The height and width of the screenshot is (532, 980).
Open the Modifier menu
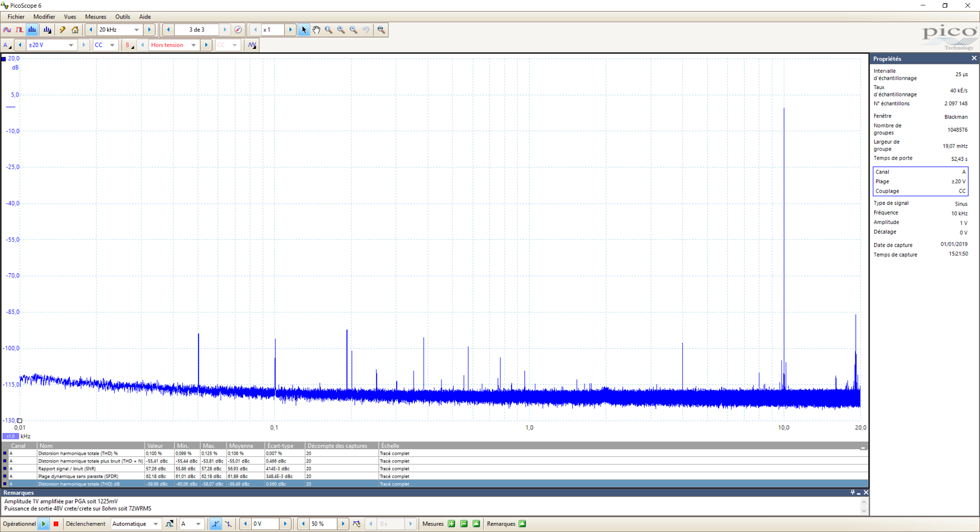click(44, 17)
